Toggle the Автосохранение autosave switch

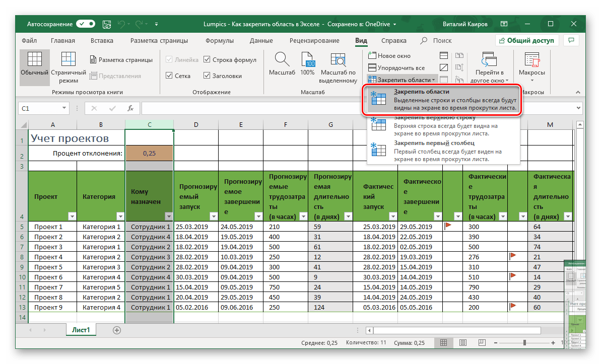(x=86, y=24)
